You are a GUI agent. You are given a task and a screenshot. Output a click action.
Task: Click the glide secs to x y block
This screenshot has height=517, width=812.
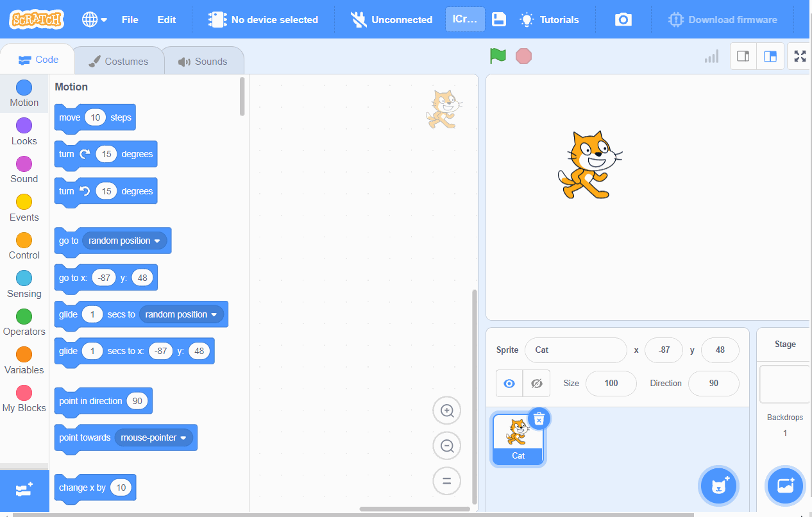pyautogui.click(x=135, y=352)
